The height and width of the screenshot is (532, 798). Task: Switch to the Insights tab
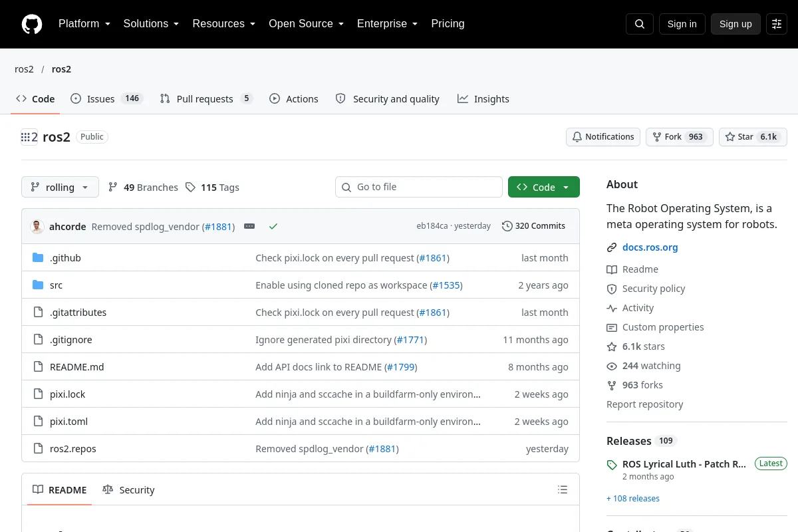pos(483,99)
